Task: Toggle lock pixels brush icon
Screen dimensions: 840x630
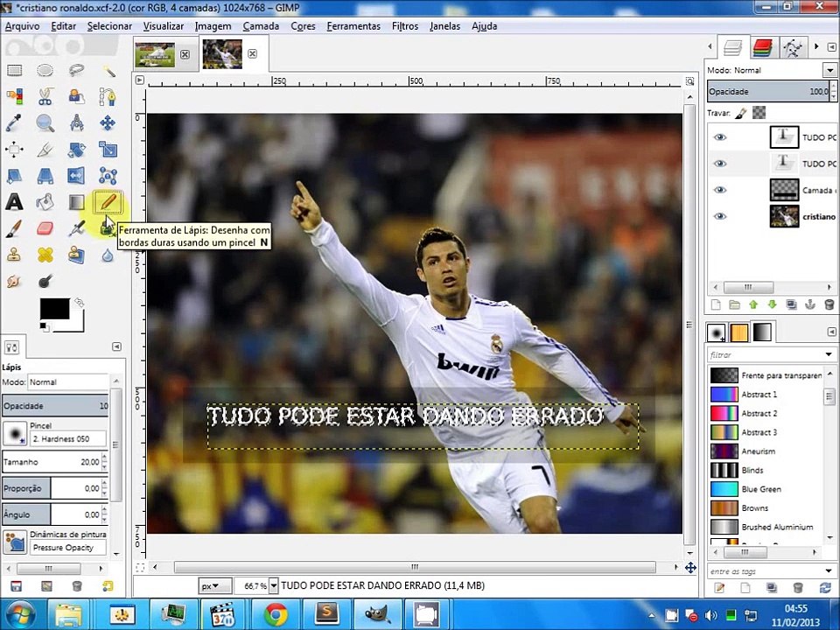Action: [x=741, y=113]
